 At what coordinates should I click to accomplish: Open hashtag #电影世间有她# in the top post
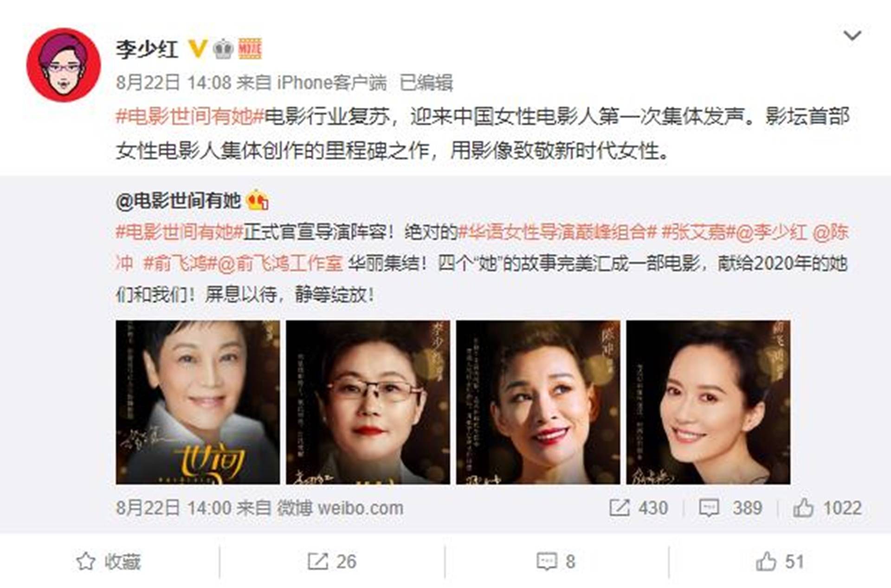click(x=190, y=116)
